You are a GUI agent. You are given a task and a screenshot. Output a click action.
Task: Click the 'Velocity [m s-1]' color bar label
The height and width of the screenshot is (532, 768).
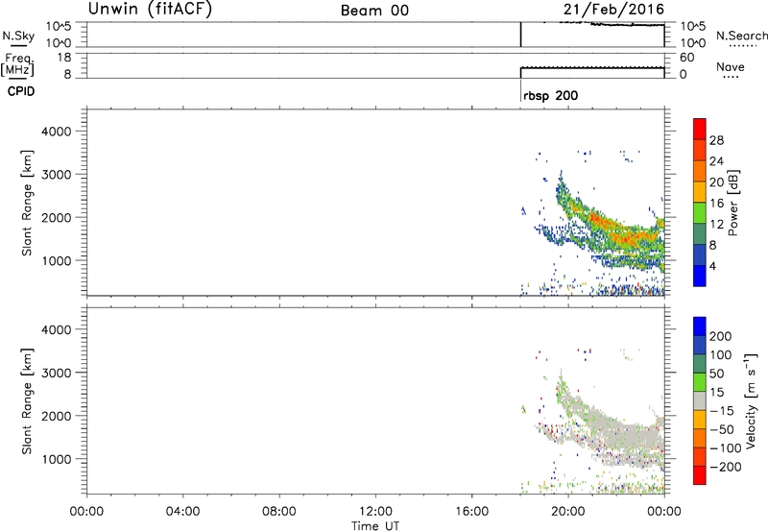[750, 400]
